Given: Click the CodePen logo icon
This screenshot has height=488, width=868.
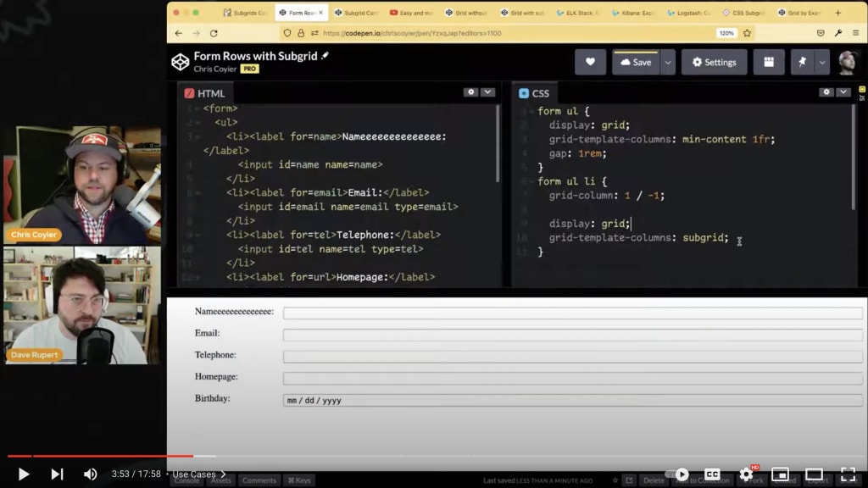Looking at the screenshot, I should (180, 62).
